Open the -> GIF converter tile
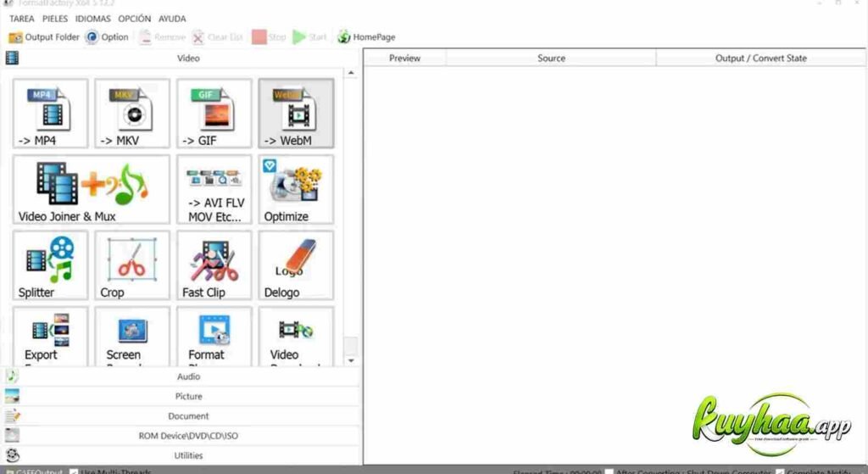 pyautogui.click(x=214, y=113)
